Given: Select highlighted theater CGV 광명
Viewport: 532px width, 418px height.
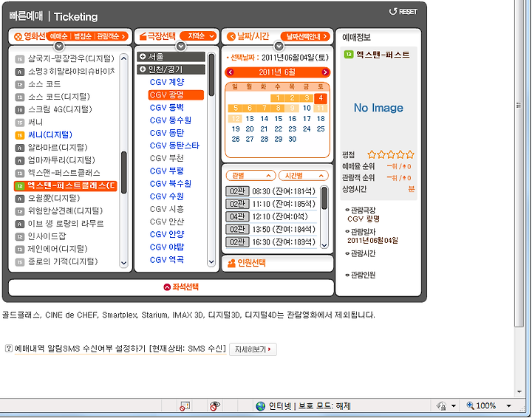Looking at the screenshot, I should 176,95.
